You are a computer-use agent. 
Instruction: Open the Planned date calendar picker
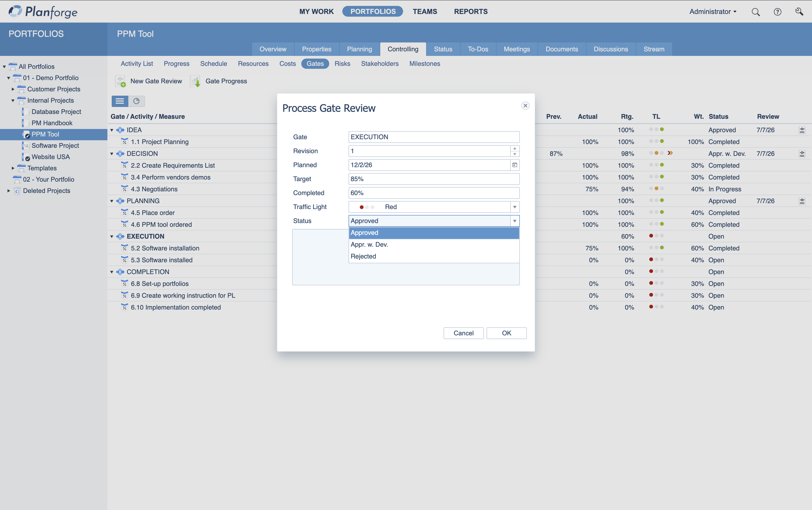click(515, 165)
